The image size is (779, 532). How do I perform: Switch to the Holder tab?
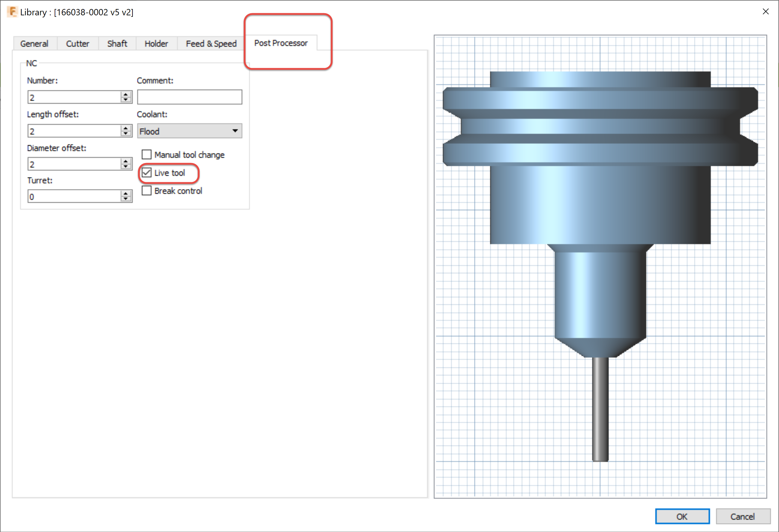tap(156, 44)
